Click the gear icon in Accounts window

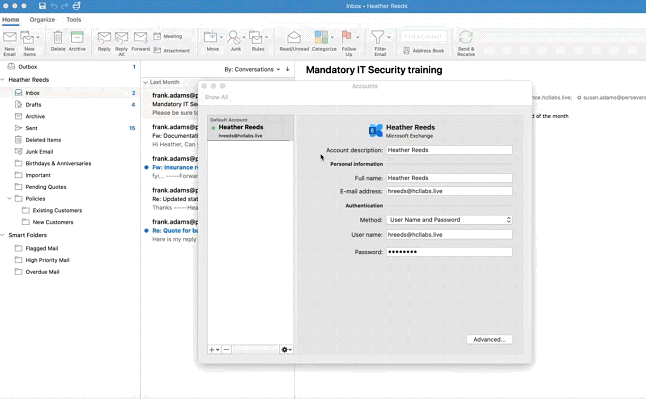[x=286, y=350]
